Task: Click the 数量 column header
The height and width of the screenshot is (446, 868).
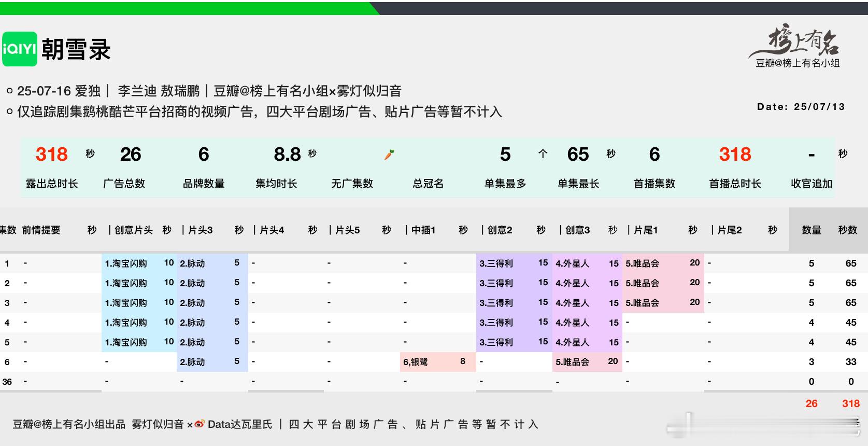Action: pos(812,230)
